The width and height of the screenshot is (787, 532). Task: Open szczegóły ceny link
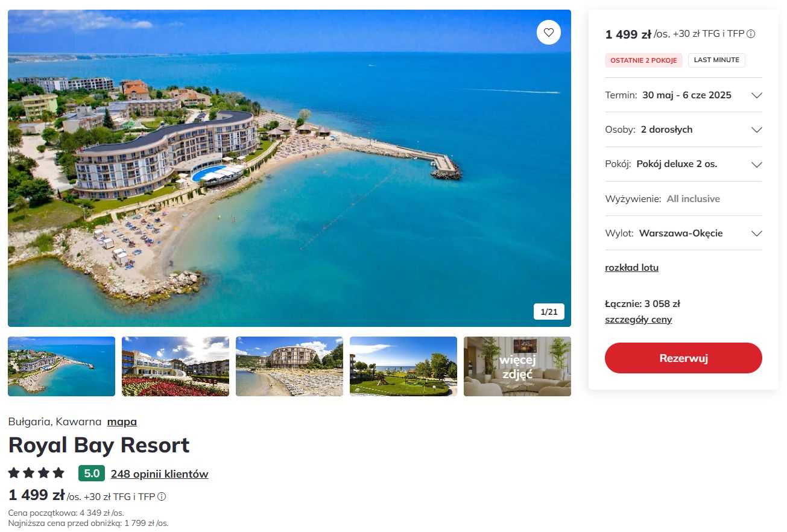638,320
